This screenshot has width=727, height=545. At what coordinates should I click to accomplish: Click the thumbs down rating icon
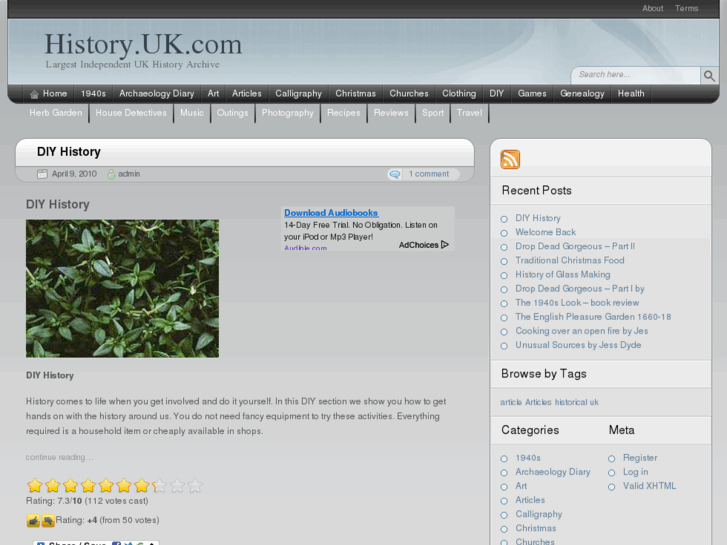pyautogui.click(x=48, y=521)
